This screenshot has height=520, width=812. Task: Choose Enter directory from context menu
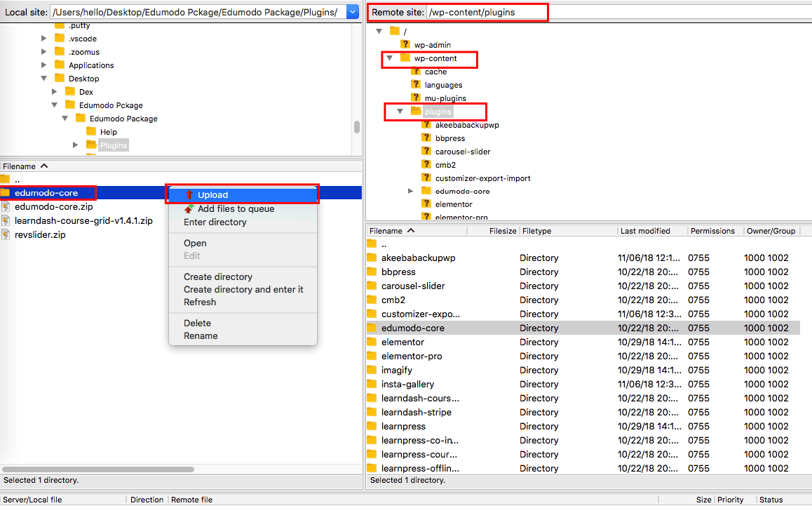pyautogui.click(x=215, y=222)
